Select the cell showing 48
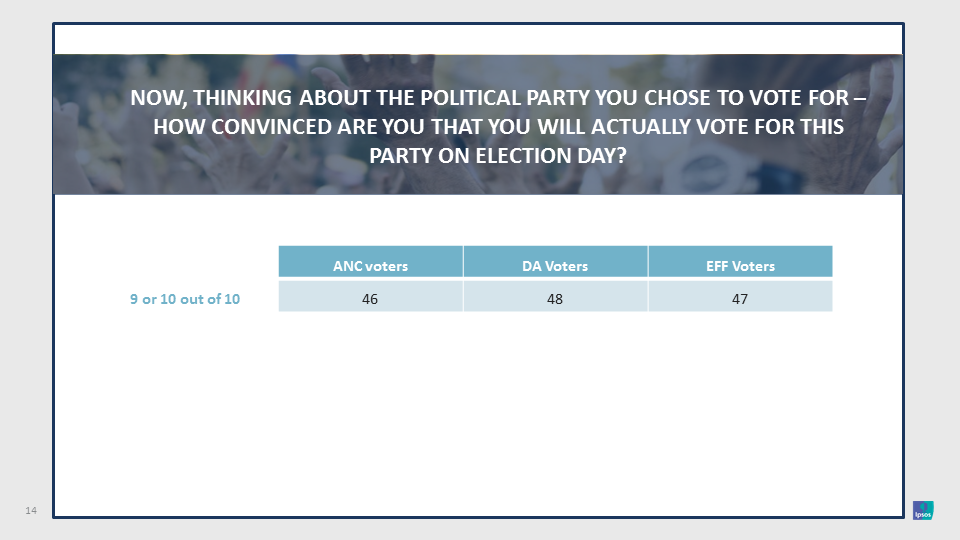Screen dimensions: 960x540 pos(555,296)
